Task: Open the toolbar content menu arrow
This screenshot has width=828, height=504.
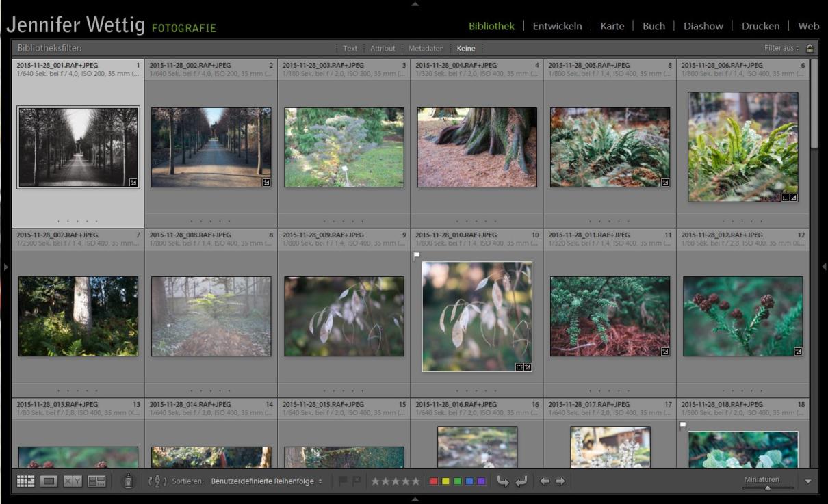Action: click(x=808, y=481)
